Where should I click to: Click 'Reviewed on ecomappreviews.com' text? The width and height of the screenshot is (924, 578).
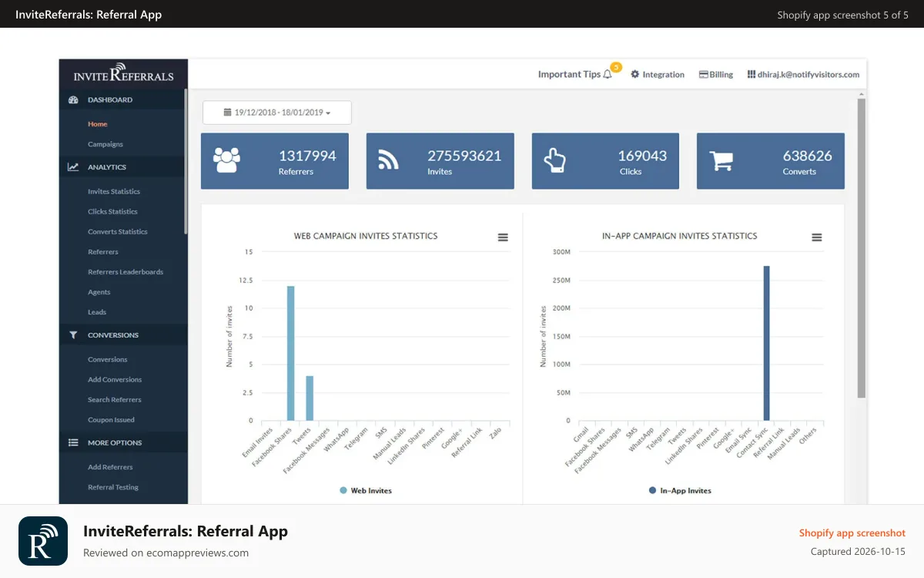click(166, 553)
